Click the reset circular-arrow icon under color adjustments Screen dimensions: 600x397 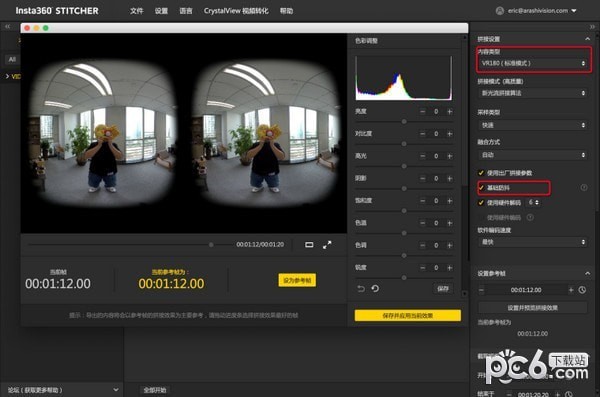click(x=375, y=288)
